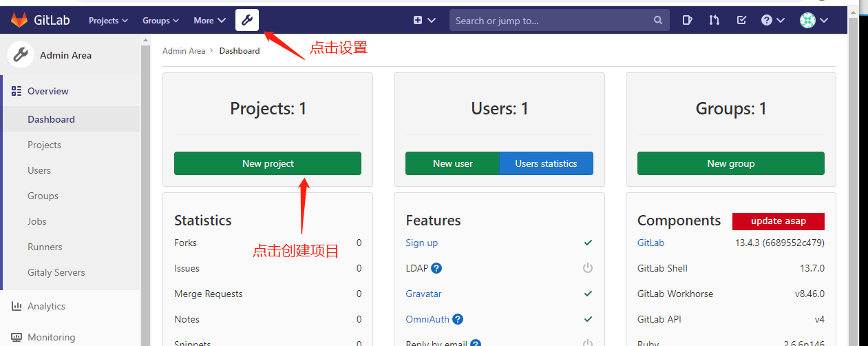Viewport: 868px width, 346px height.
Task: Click the OmniAuth help question icon
Action: tap(458, 319)
